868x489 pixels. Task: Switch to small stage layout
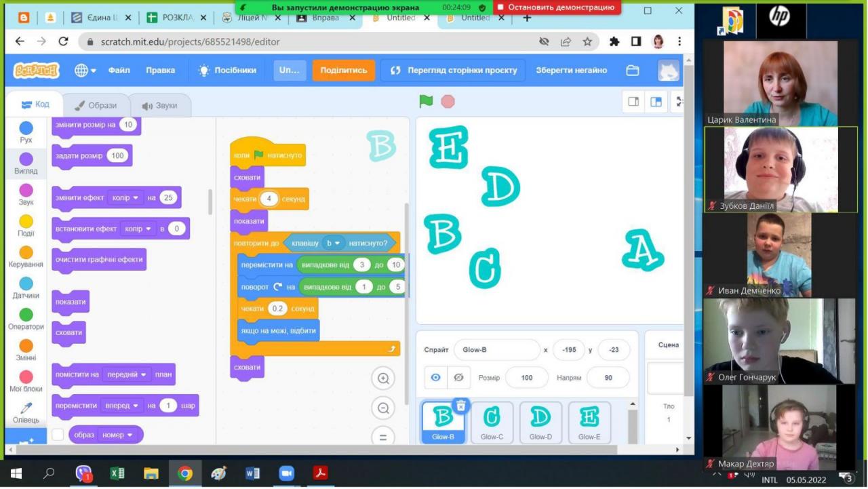pyautogui.click(x=633, y=102)
